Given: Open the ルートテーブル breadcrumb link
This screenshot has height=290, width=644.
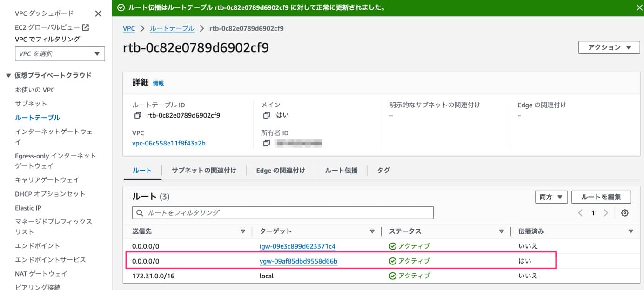Looking at the screenshot, I should point(172,28).
